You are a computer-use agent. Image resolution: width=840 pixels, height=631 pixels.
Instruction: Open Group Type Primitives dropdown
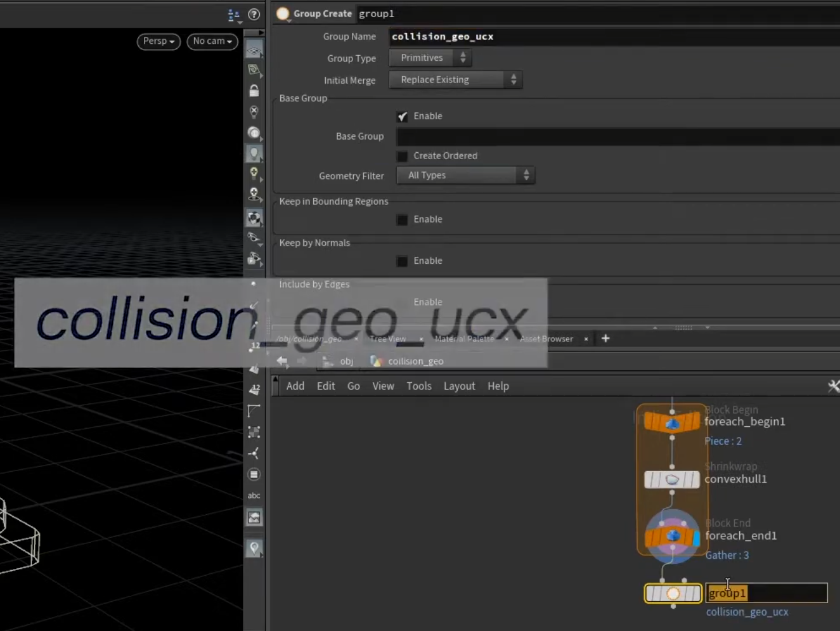[x=430, y=58]
